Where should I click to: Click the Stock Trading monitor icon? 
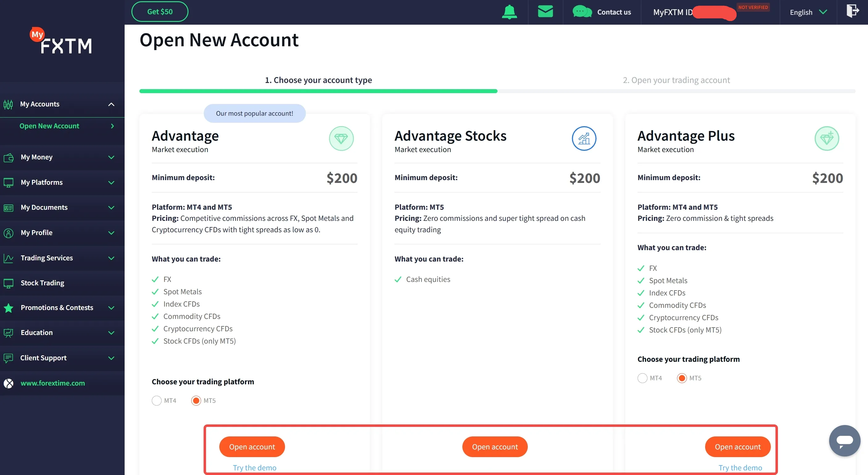click(x=8, y=283)
